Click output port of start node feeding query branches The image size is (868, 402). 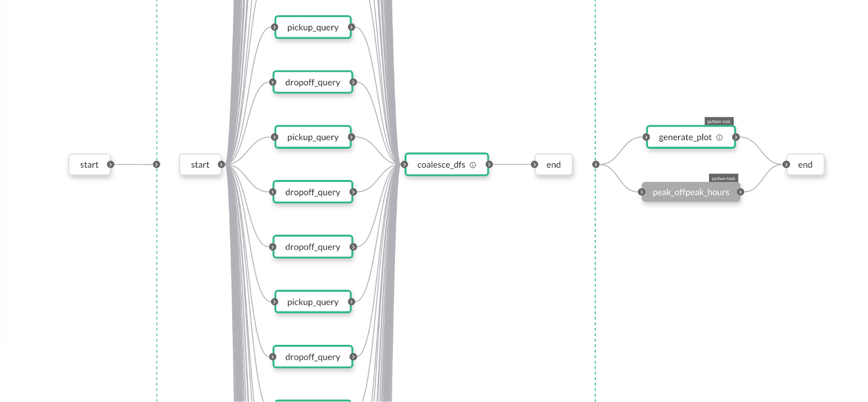point(221,164)
